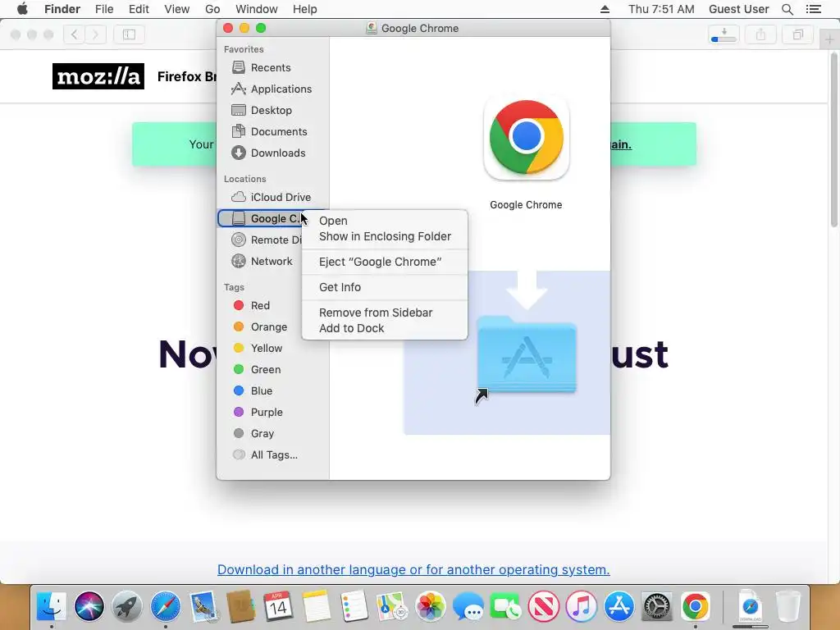Open the Window menu

(x=257, y=9)
